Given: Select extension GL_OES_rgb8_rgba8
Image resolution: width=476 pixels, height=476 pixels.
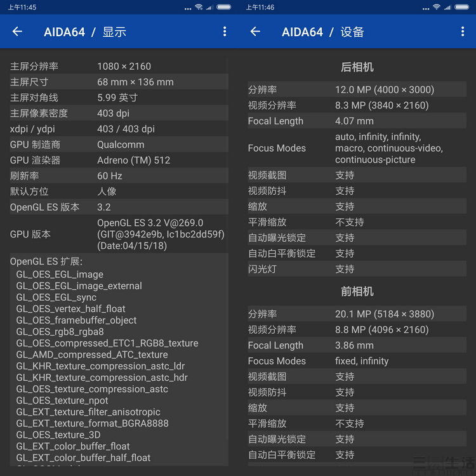Looking at the screenshot, I should [60, 332].
